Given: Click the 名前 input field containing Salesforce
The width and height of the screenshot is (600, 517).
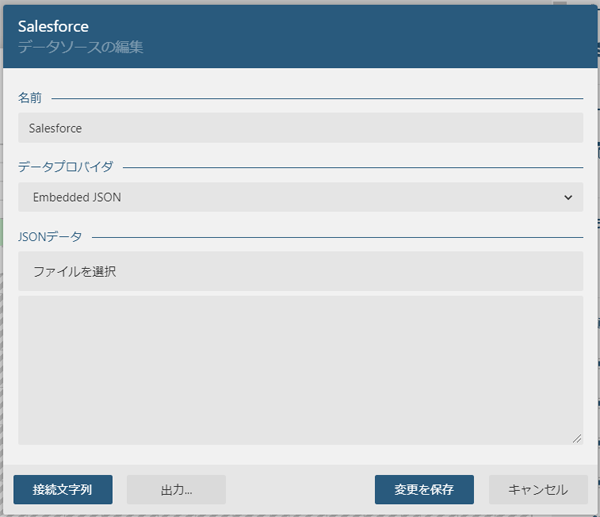Looking at the screenshot, I should tap(300, 128).
